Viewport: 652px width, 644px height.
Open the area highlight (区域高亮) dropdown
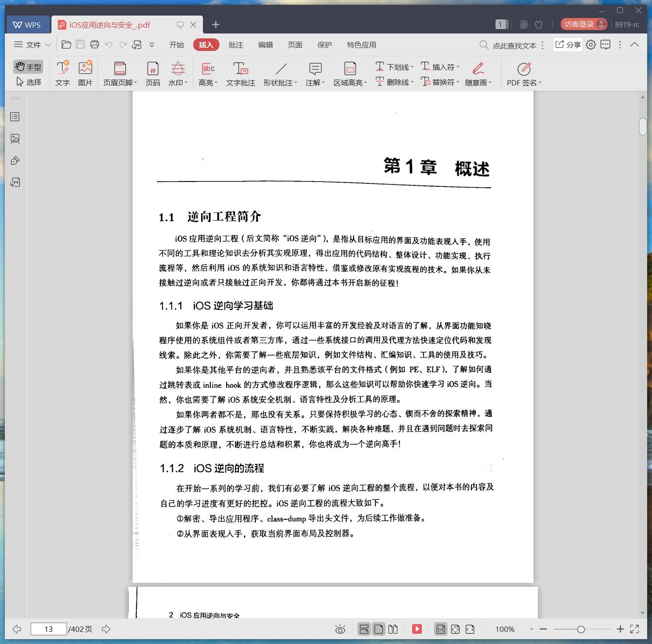(350, 74)
